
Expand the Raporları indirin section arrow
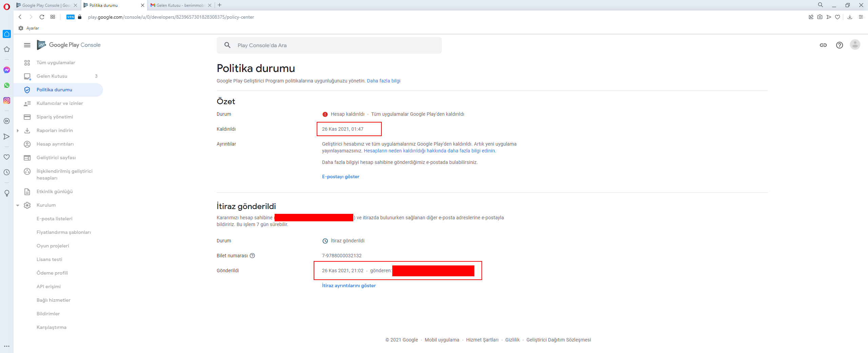point(18,131)
